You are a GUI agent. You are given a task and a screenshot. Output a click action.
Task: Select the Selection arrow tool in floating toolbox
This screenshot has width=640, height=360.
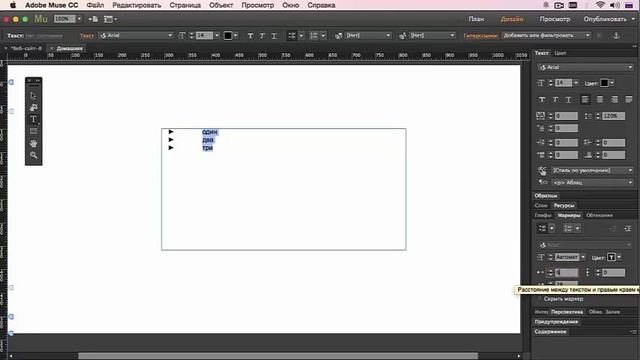coord(33,96)
